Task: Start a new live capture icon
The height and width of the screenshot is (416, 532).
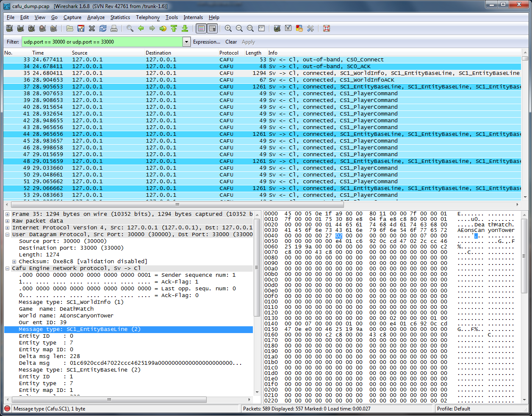Action: [x=31, y=28]
